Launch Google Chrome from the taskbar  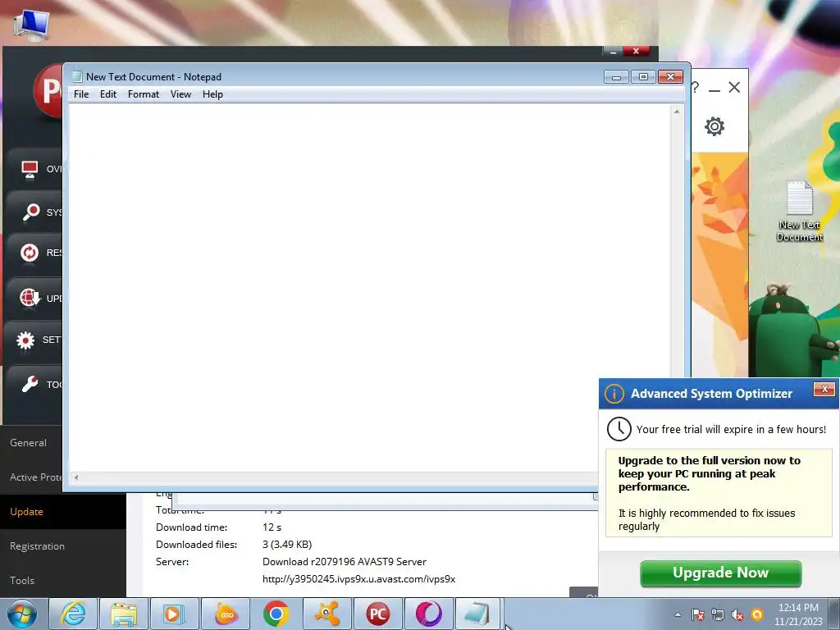click(276, 614)
